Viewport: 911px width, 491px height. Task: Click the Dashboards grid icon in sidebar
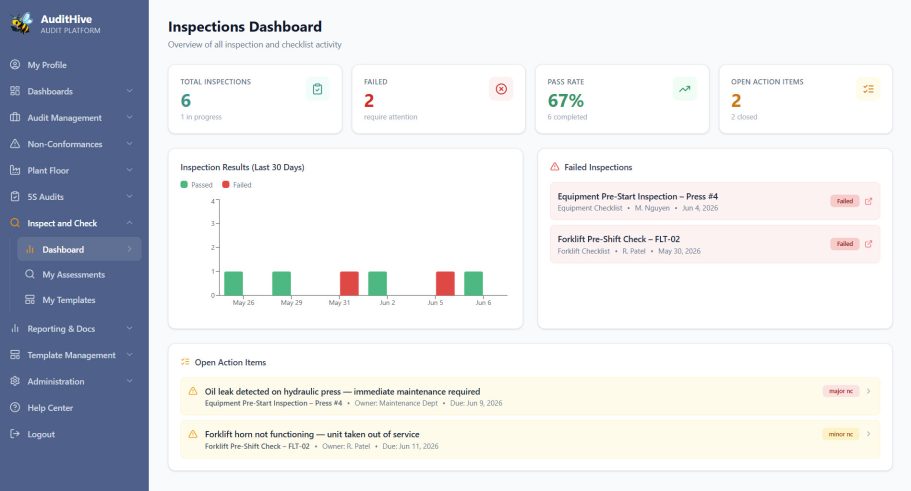[15, 91]
